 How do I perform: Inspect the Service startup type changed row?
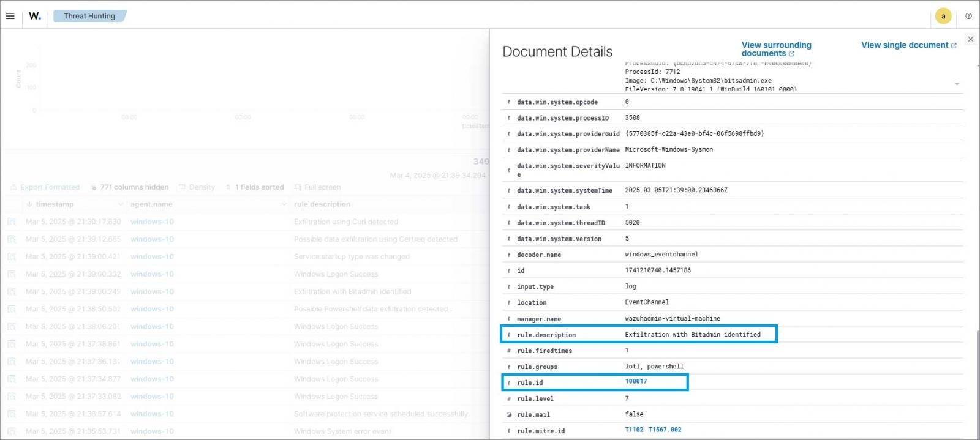click(11, 256)
